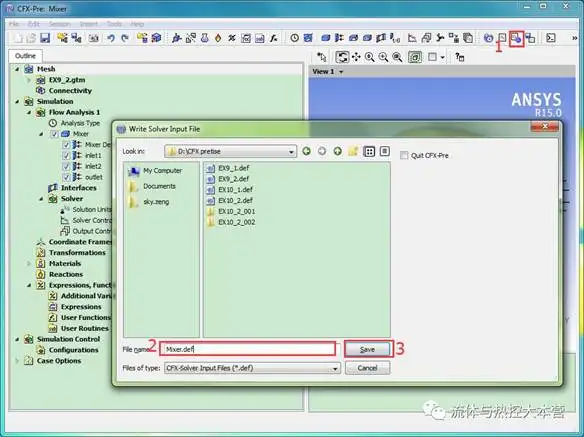Viewport: 584px width, 437px height.
Task: Open the Look in folder dropdown
Action: [291, 152]
